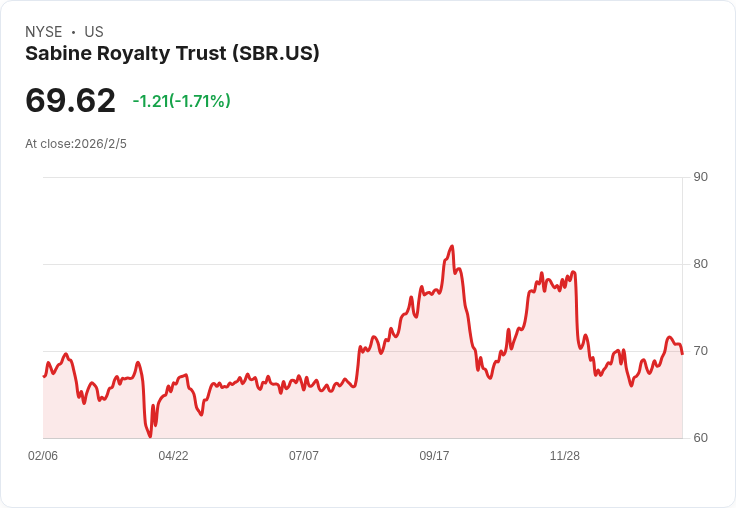The width and height of the screenshot is (736, 508).
Task: Click the highest peak of the price line
Action: (452, 246)
